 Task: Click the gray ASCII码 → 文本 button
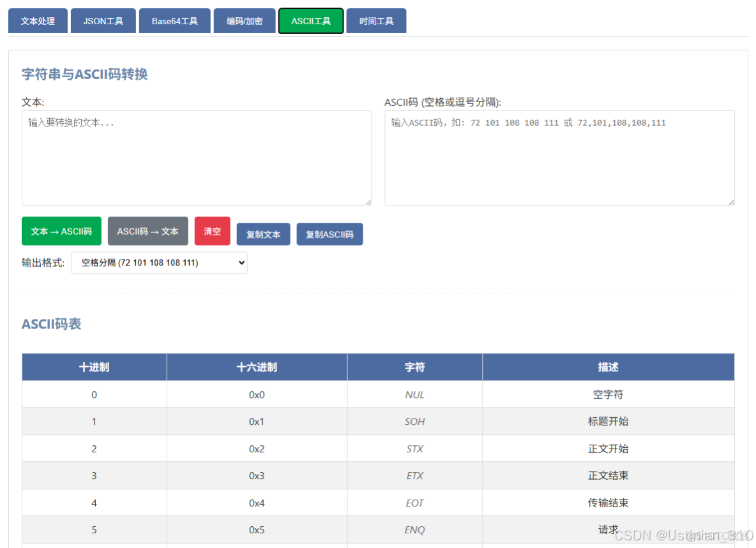147,231
